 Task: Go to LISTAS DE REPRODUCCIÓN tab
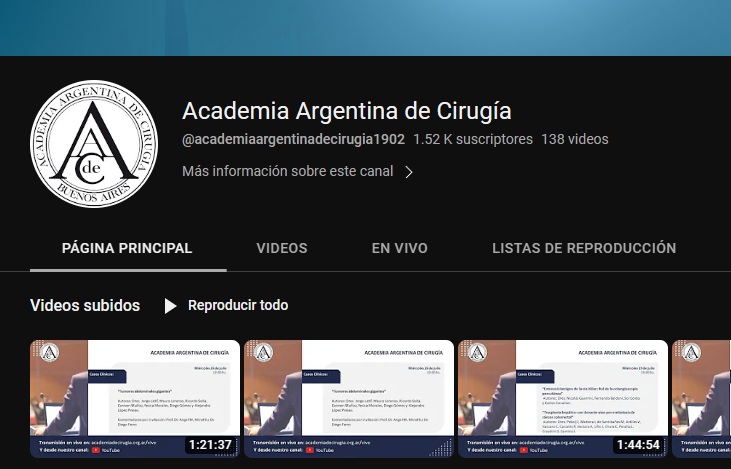[x=584, y=248]
